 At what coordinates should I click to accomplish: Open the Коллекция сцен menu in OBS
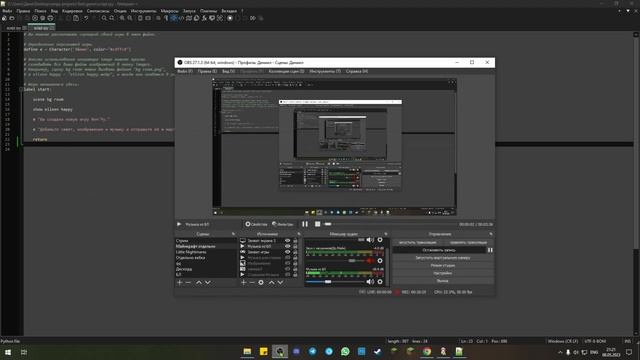286,71
